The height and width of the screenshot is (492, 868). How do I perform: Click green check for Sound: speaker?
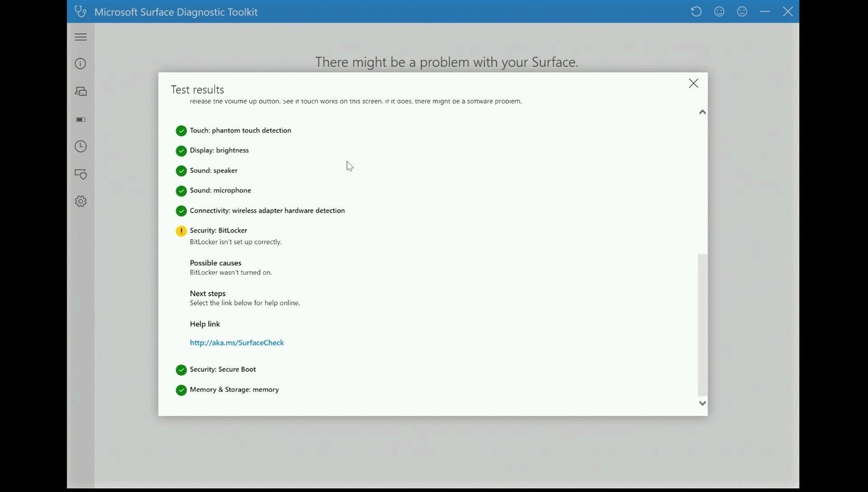181,171
